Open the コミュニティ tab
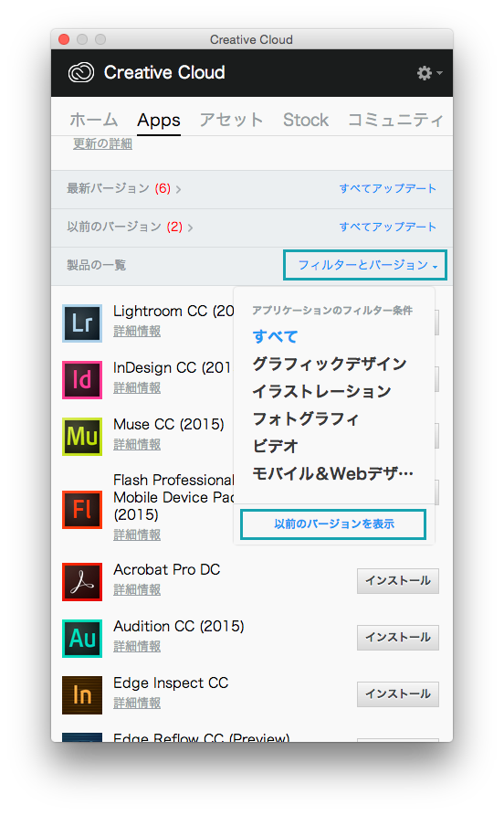The height and width of the screenshot is (815, 504). (x=394, y=120)
